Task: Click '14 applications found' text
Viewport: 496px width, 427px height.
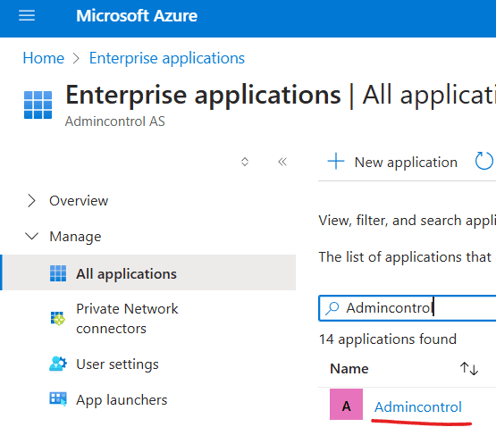Action: coord(388,340)
